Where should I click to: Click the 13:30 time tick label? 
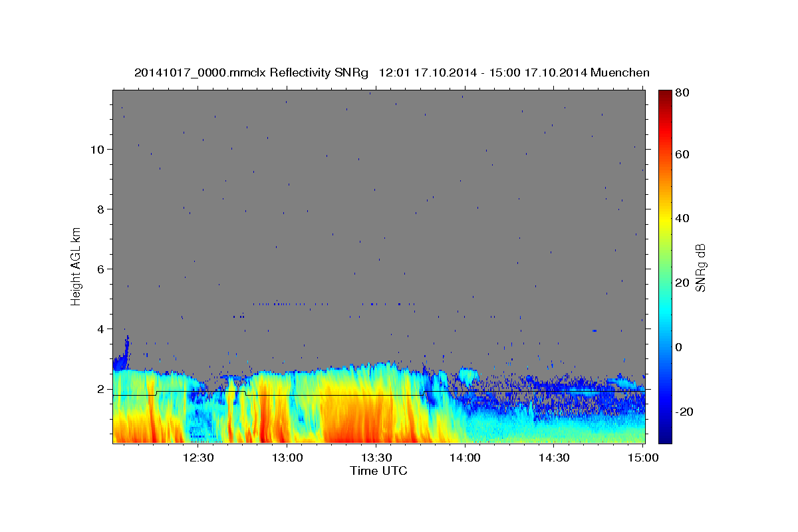coord(376,458)
